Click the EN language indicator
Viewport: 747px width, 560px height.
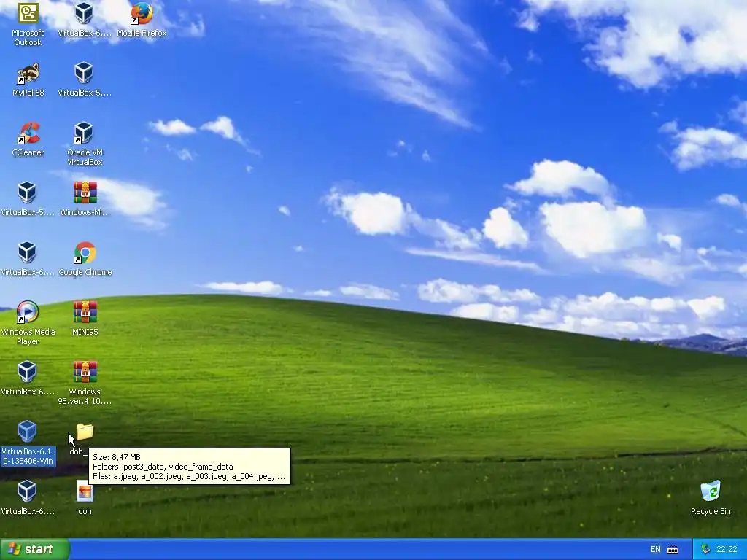click(x=656, y=549)
